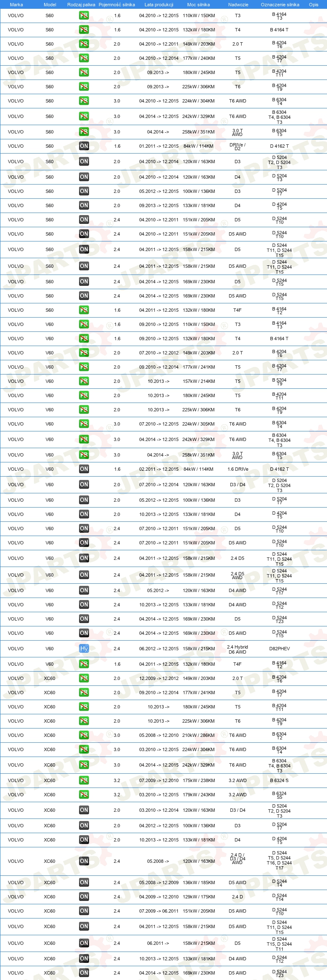The width and height of the screenshot is (327, 980).
Task: Click diesel ON icon in S60 84kW/114KM row
Action: pos(84,146)
